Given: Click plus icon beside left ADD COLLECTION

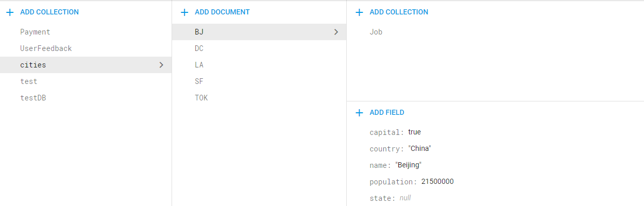Looking at the screenshot, I should [x=10, y=12].
